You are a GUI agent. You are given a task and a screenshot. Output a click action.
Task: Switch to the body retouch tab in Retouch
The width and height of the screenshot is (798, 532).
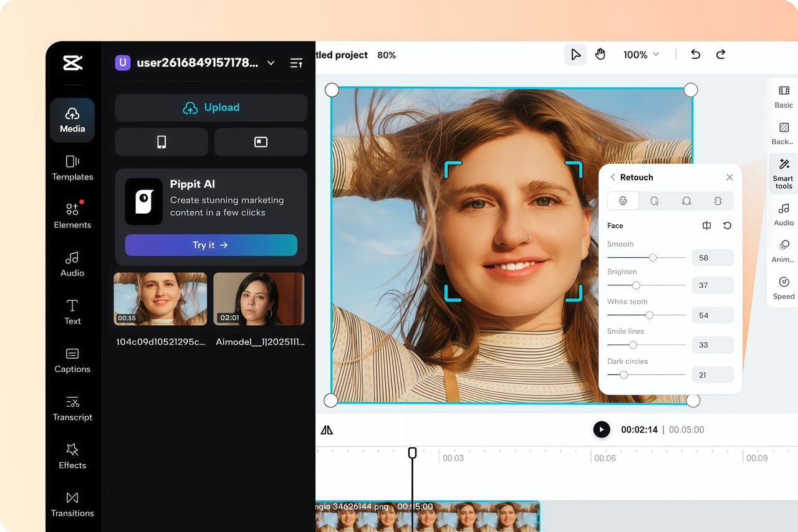point(718,201)
